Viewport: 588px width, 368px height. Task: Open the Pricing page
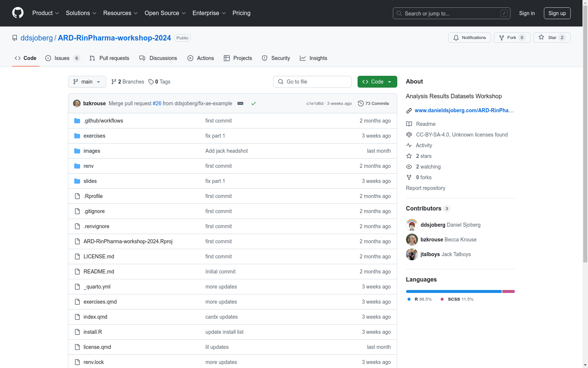click(241, 13)
